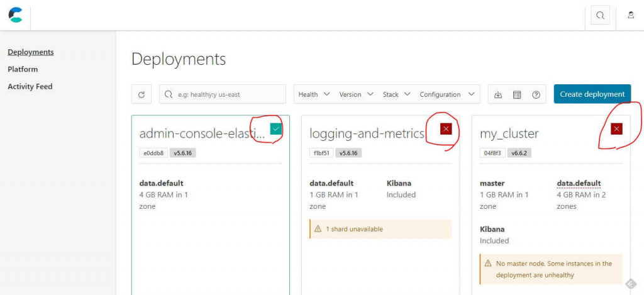Screen dimensions: 644x295
Task: Click the No master node warning text
Action: pos(554,269)
